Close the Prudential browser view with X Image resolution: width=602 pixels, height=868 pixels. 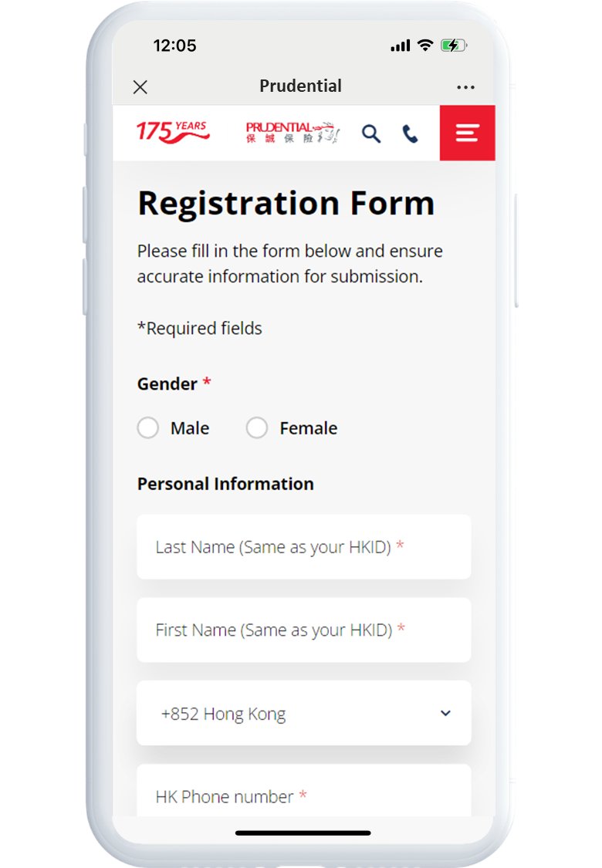pyautogui.click(x=140, y=87)
